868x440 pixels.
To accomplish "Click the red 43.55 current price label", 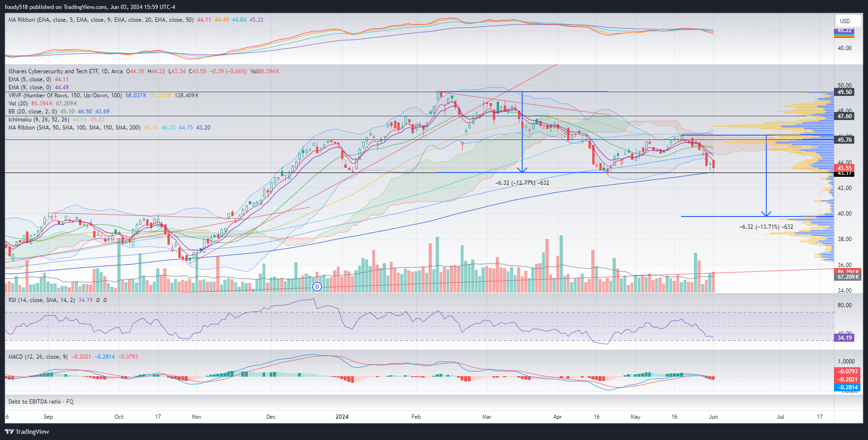I will tap(844, 168).
